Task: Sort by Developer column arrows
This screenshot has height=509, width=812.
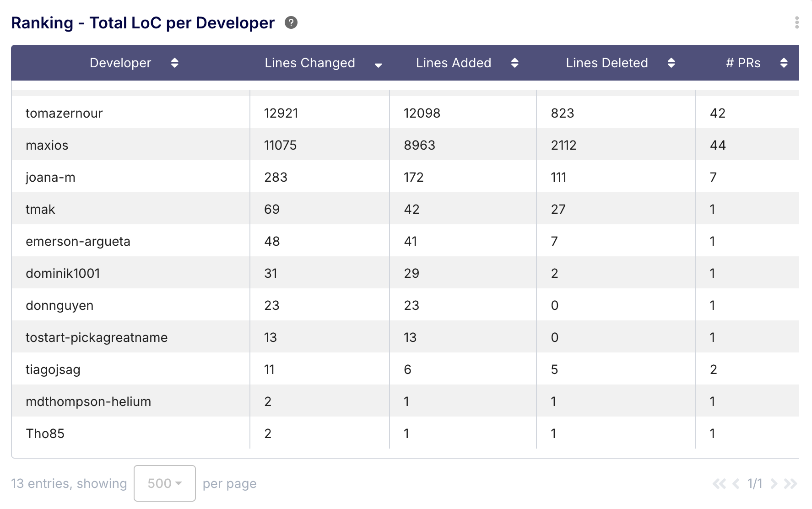Action: tap(174, 63)
